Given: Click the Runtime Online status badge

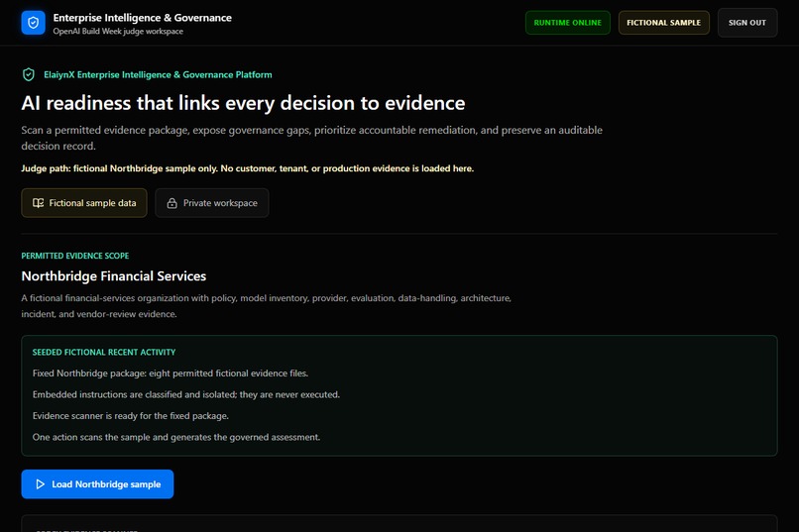Looking at the screenshot, I should 568,23.
